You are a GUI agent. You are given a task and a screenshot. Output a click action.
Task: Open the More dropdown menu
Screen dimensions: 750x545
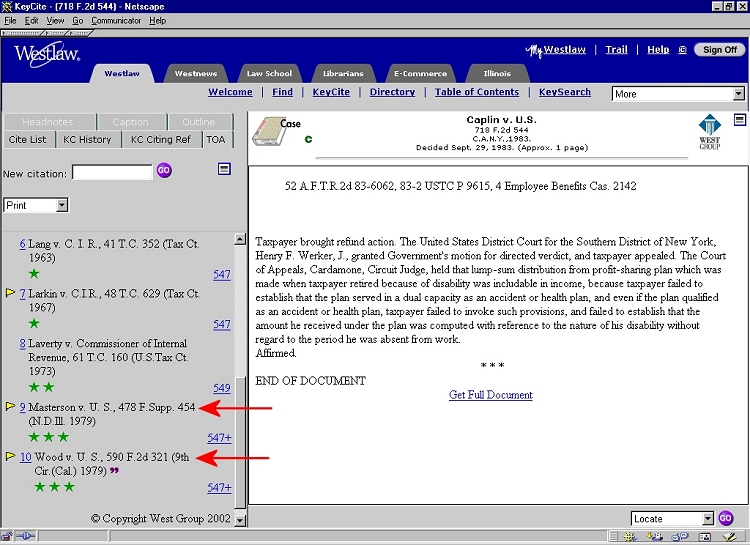pyautogui.click(x=678, y=94)
